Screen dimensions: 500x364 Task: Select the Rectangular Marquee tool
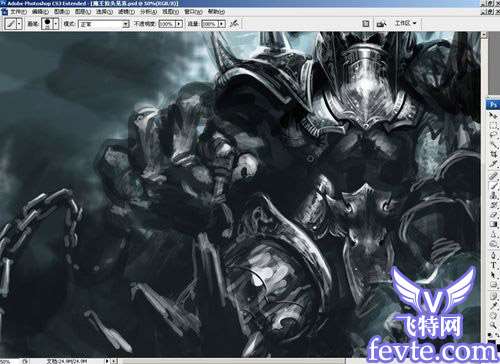point(493,126)
